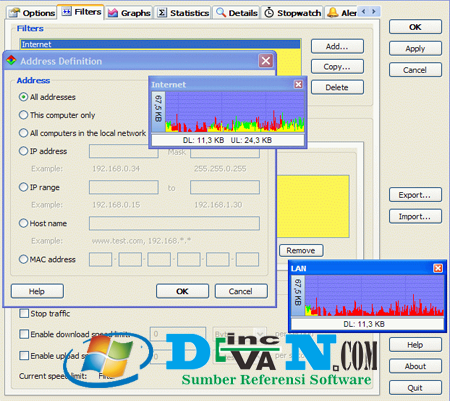Click the Host name input field
The height and width of the screenshot is (401, 450).
[174, 223]
